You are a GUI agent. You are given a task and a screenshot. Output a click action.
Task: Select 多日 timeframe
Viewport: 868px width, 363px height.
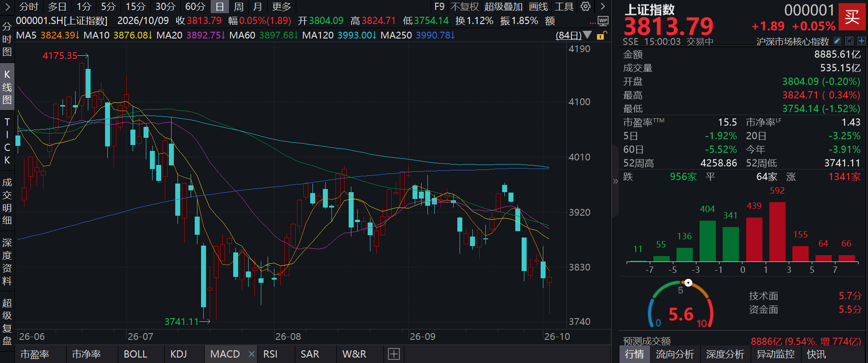click(x=58, y=6)
